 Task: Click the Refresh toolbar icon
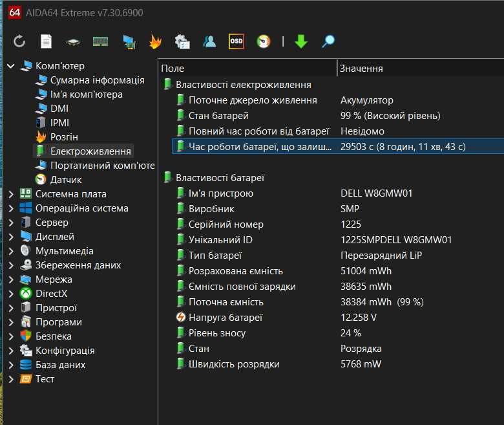pyautogui.click(x=19, y=41)
